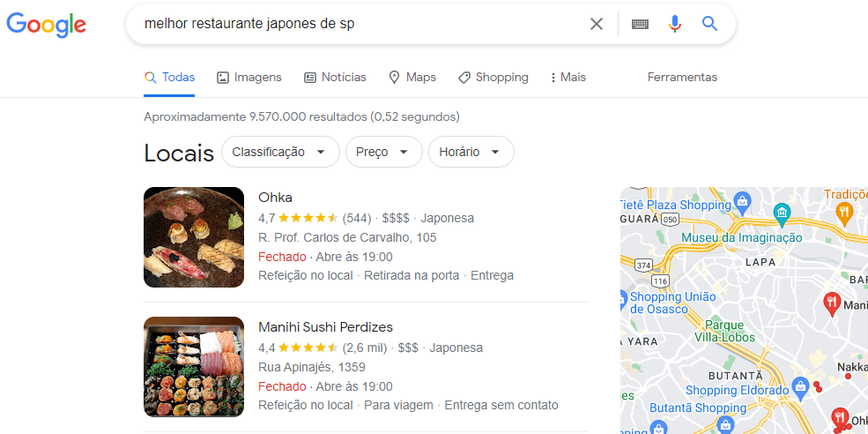Click the result count text Aproximadamente 9.570.000
This screenshot has height=434, width=868.
301,117
